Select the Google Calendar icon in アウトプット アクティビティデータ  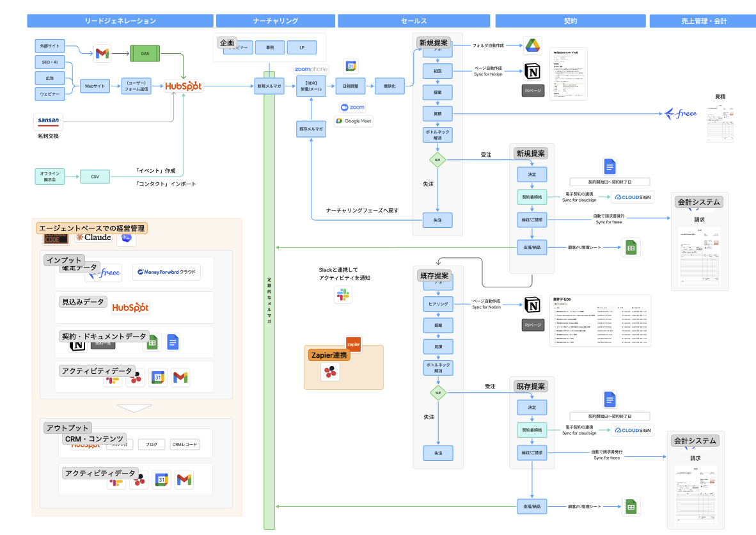tap(162, 480)
